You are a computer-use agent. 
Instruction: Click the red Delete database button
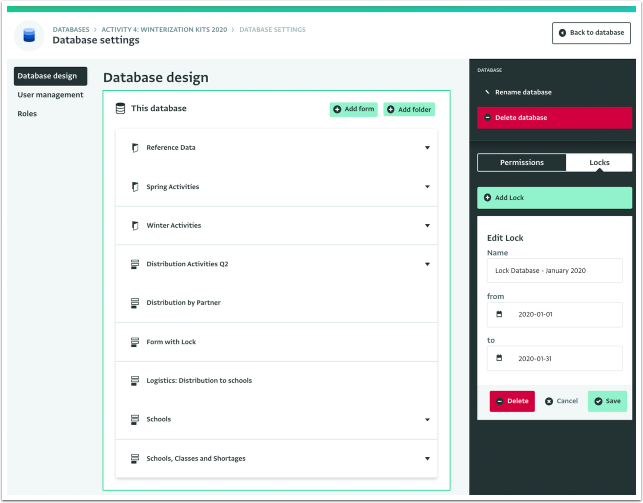point(554,118)
